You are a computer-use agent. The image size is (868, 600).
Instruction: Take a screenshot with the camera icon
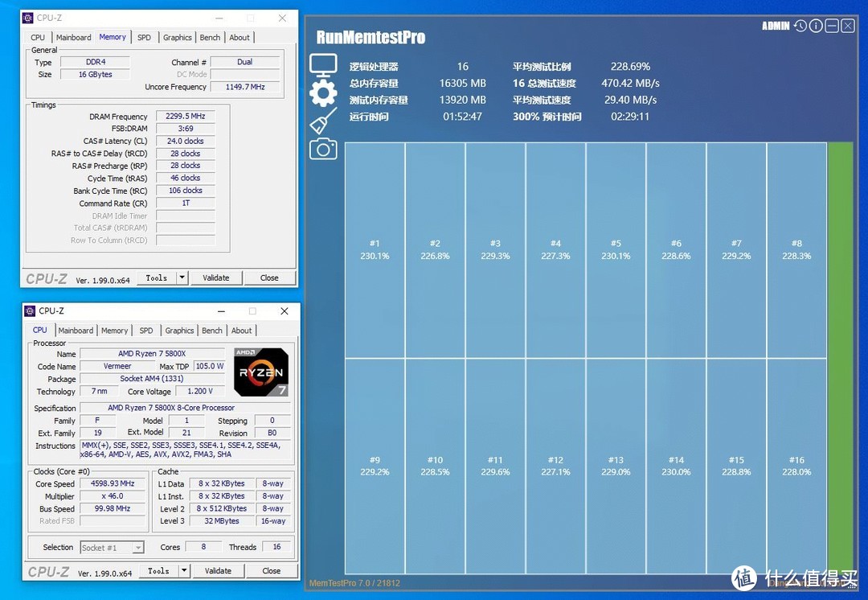click(x=323, y=149)
